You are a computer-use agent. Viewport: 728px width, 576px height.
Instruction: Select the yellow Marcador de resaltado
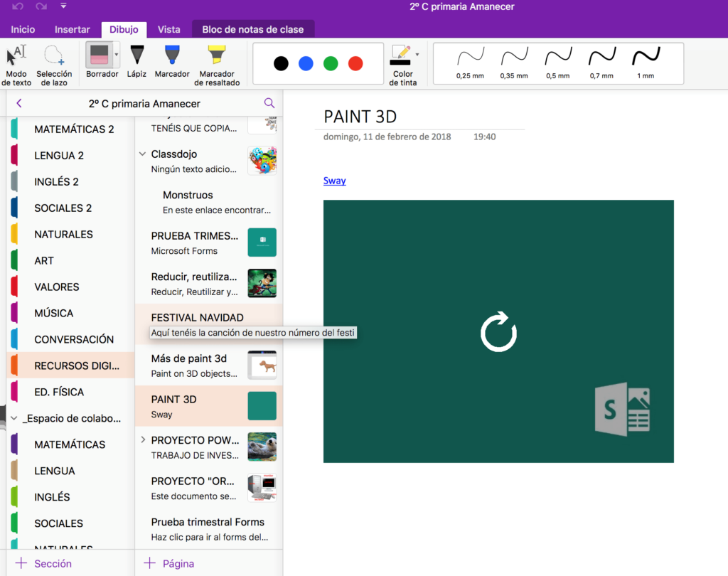pos(217,65)
